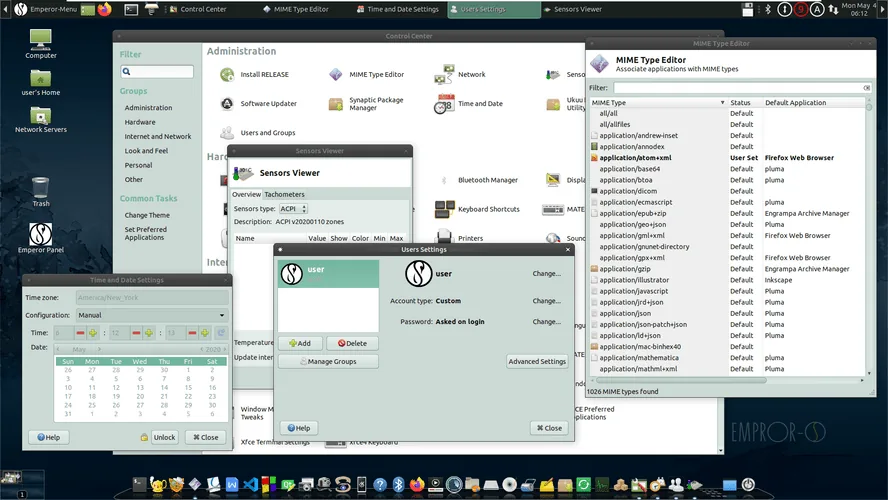Launch the Software Updater icon
Image resolution: width=888 pixels, height=500 pixels.
(227, 104)
